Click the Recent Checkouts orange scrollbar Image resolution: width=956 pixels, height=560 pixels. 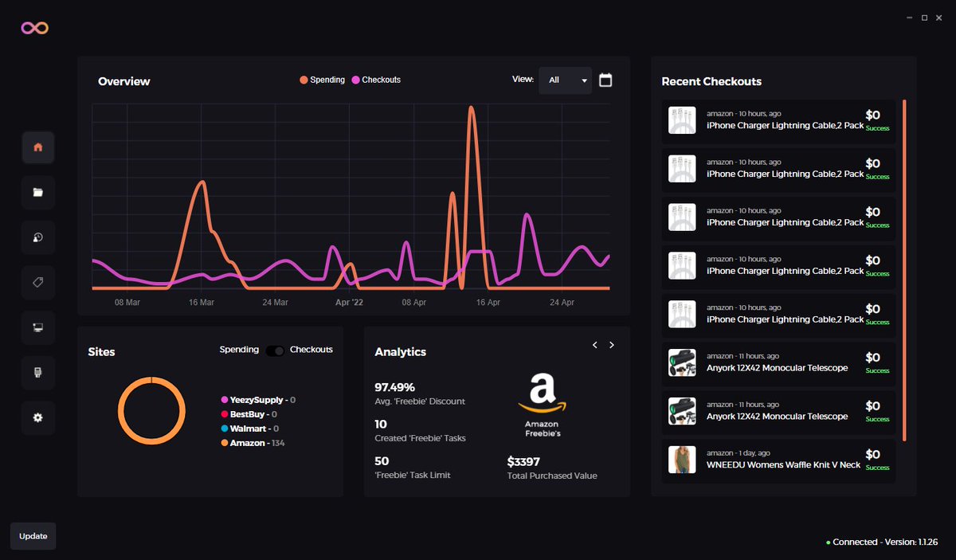(904, 270)
